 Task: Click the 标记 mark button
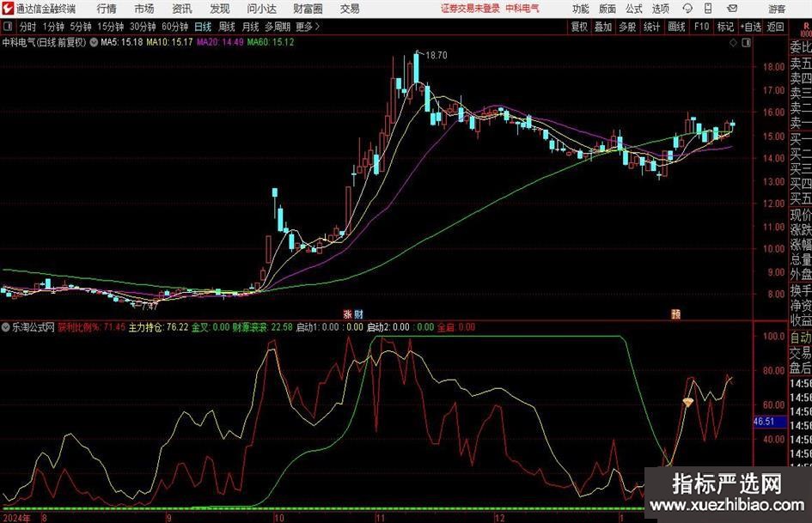click(x=725, y=27)
